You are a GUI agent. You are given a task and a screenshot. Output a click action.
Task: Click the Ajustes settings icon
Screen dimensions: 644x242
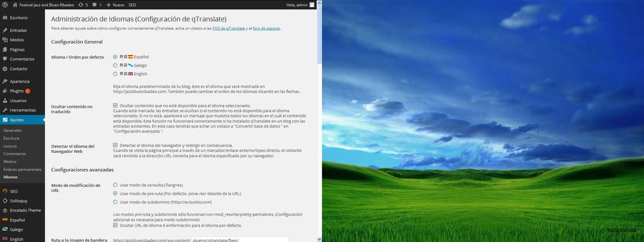tap(5, 120)
